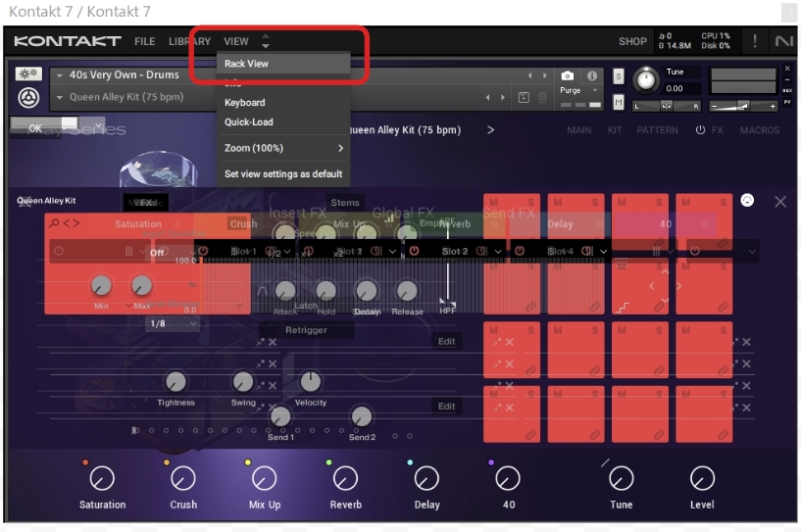
Task: Click the Saturation macro knob
Action: (102, 478)
